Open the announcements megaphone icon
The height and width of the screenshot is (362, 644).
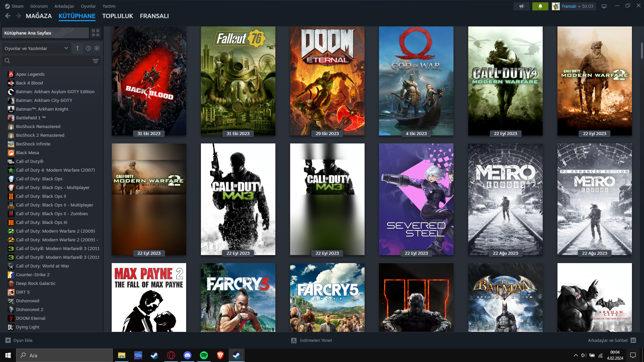(521, 6)
